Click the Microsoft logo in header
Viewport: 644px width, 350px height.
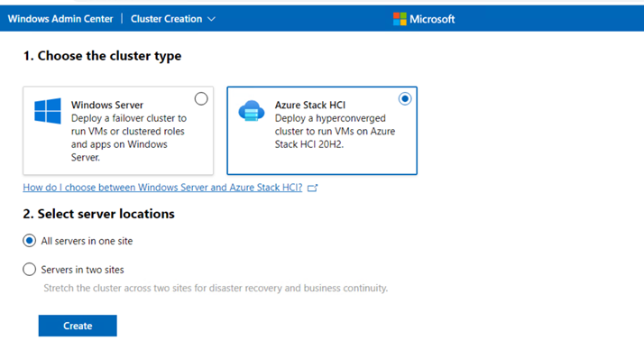click(x=424, y=19)
